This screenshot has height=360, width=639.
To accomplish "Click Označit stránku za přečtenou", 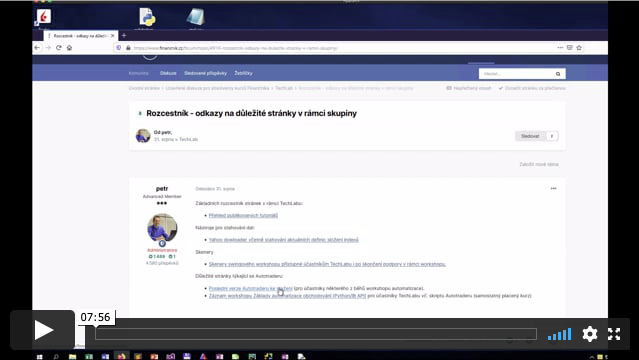I will [x=532, y=88].
